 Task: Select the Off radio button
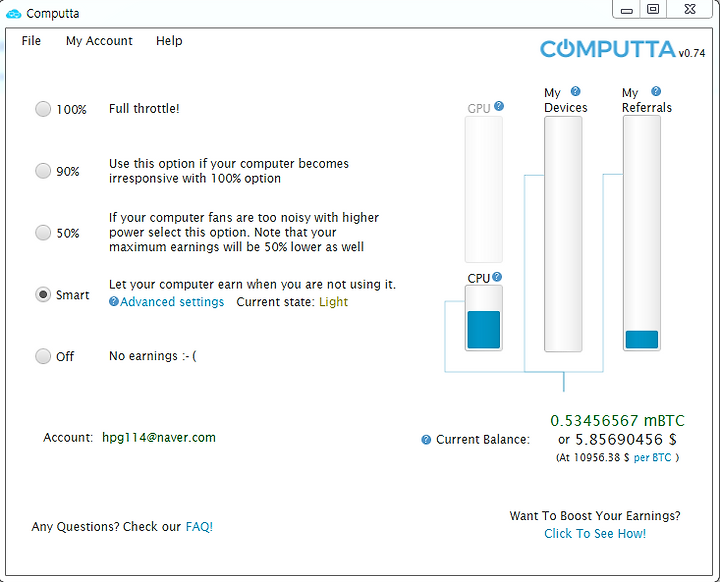tap(43, 356)
